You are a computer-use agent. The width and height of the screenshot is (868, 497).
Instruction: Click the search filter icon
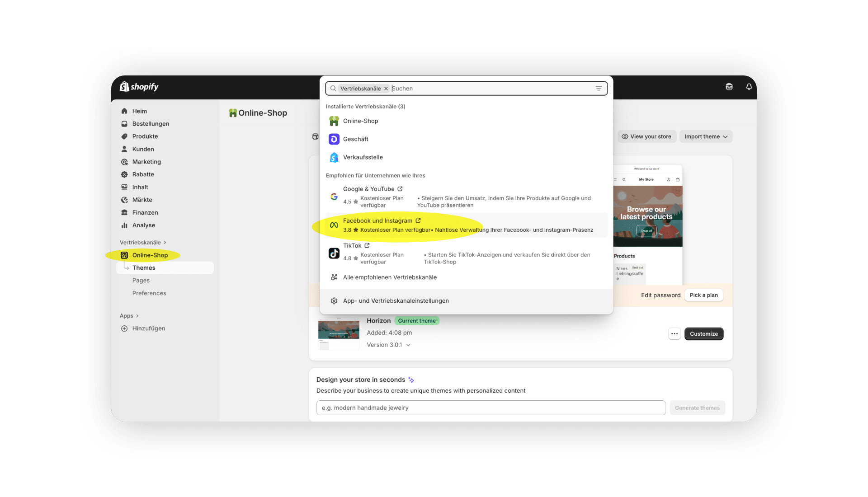[599, 89]
